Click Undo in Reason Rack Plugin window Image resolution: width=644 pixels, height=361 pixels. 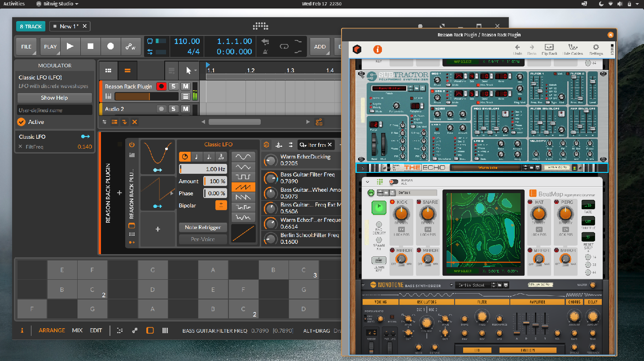(x=517, y=49)
